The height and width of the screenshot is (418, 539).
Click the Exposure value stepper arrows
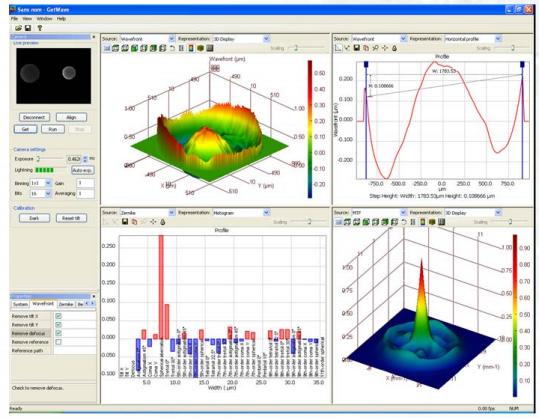pos(85,159)
